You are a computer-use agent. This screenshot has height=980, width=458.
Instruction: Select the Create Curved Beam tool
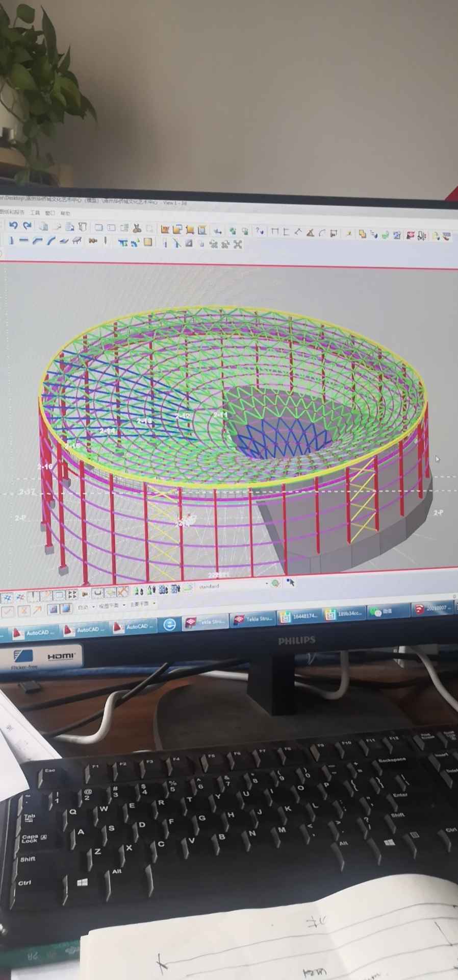click(51, 241)
